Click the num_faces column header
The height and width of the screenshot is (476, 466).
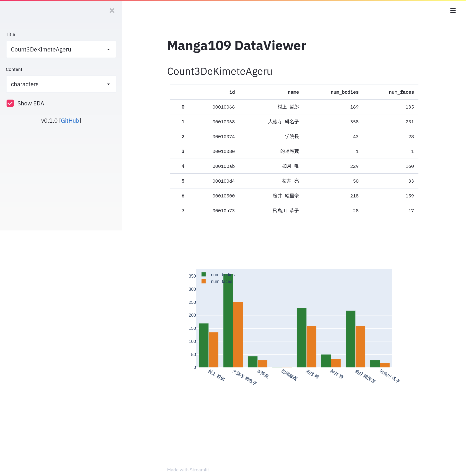[x=401, y=92]
